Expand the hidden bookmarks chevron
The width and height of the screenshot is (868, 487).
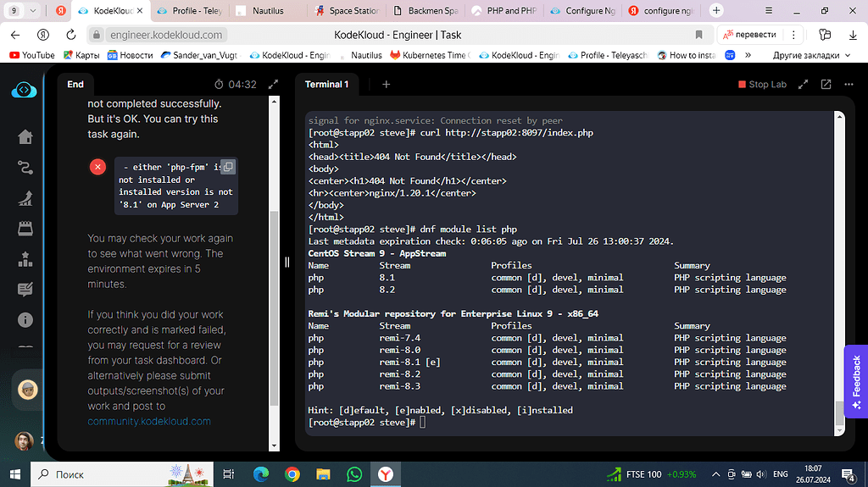click(x=748, y=55)
